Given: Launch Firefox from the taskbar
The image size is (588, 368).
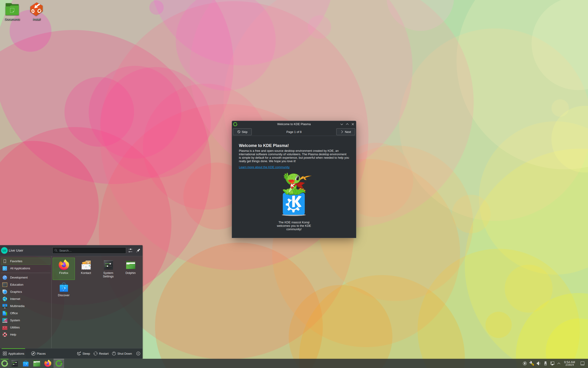Looking at the screenshot, I should [x=48, y=363].
